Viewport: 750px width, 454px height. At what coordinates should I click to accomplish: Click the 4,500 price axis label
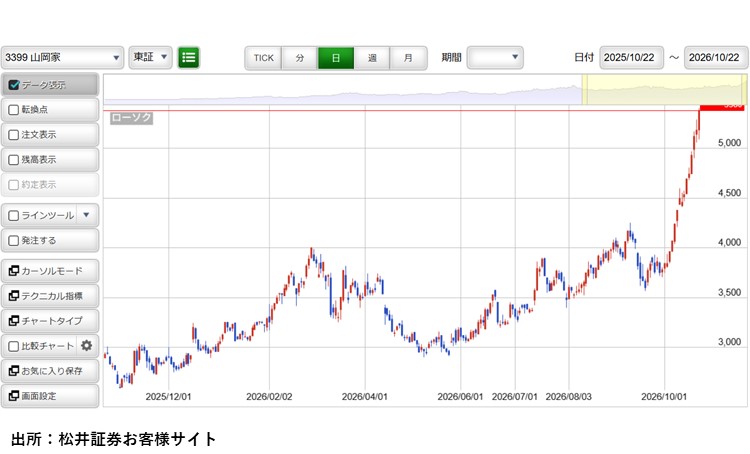tap(729, 193)
